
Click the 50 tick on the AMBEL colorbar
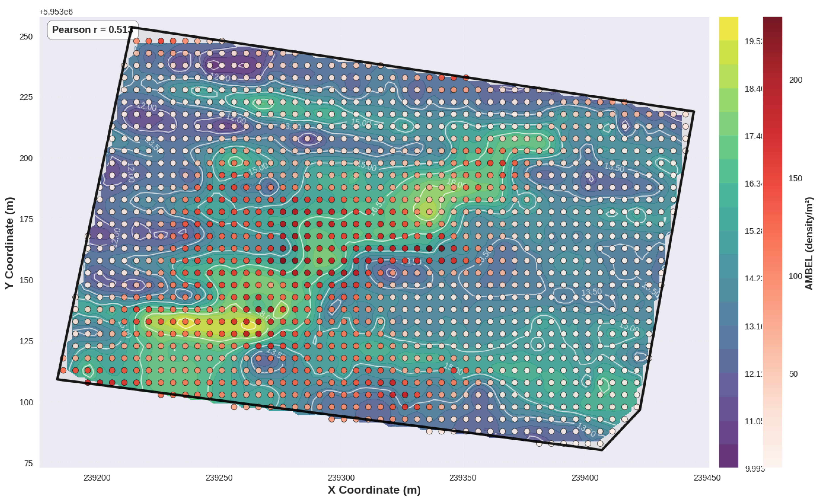point(793,374)
